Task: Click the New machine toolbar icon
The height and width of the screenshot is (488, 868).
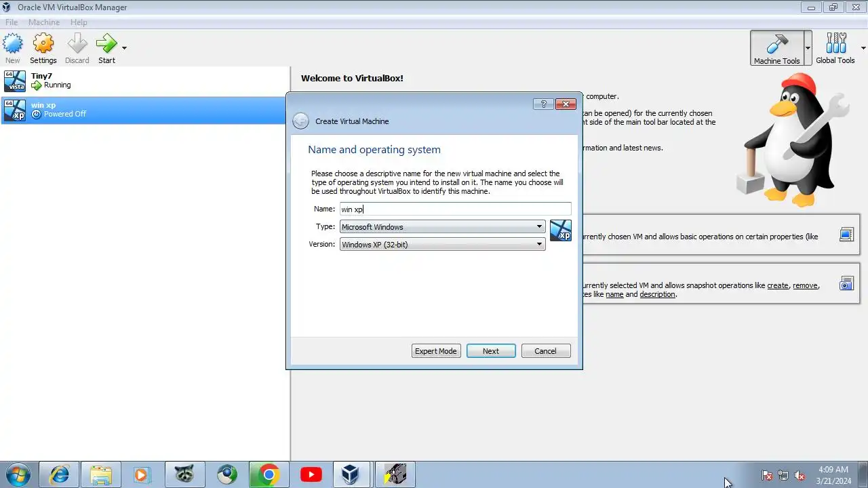Action: click(12, 44)
